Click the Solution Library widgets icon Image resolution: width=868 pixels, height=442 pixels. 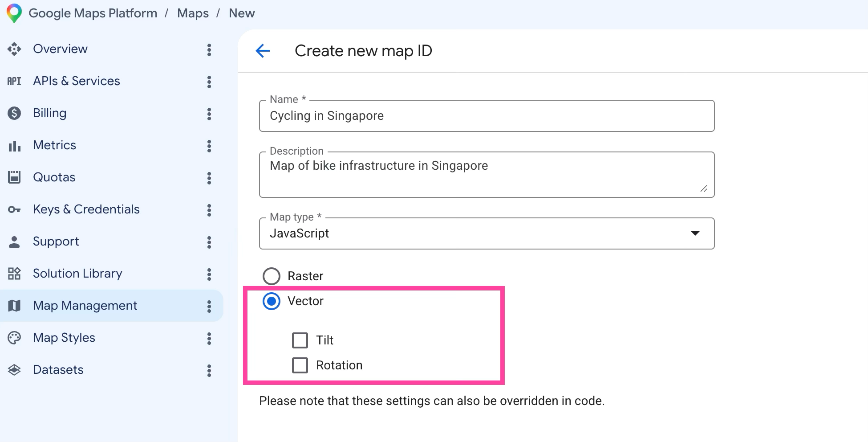tap(14, 274)
